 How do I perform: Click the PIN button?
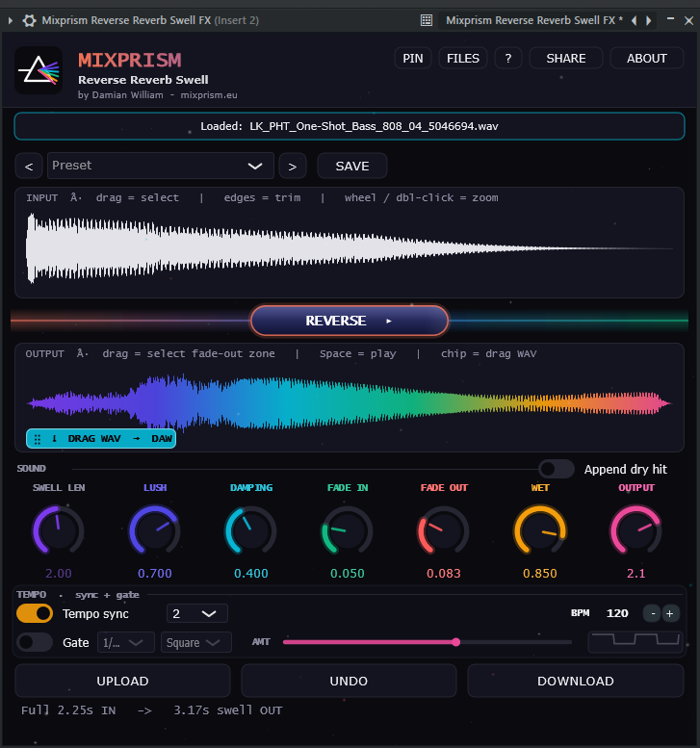[413, 58]
